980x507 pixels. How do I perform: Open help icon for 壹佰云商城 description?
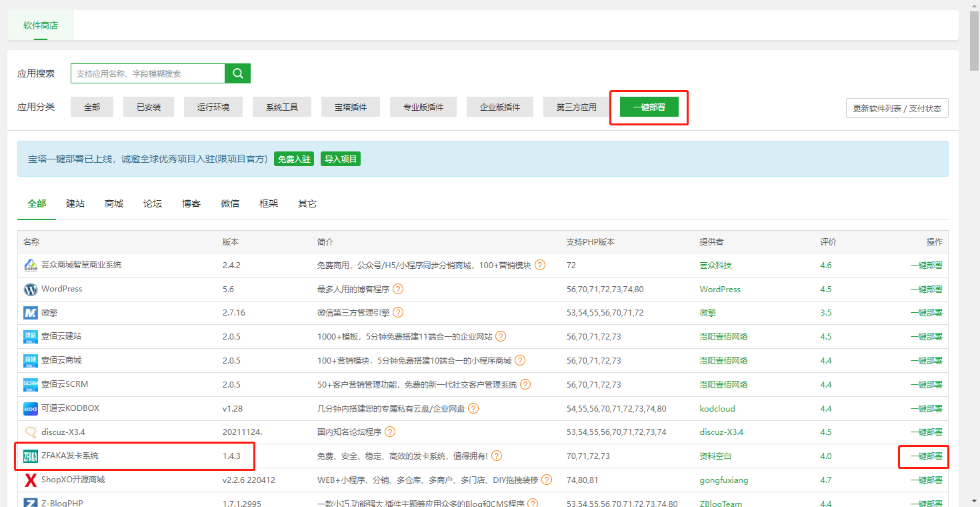(x=520, y=360)
